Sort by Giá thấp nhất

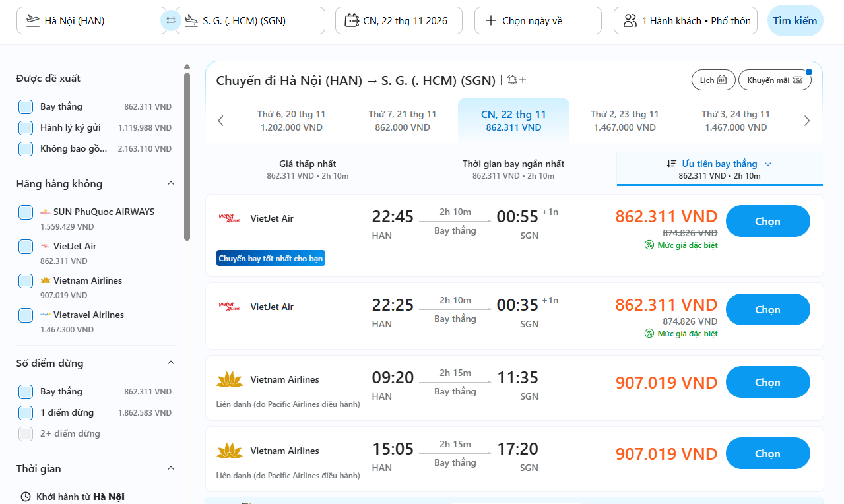(x=308, y=169)
